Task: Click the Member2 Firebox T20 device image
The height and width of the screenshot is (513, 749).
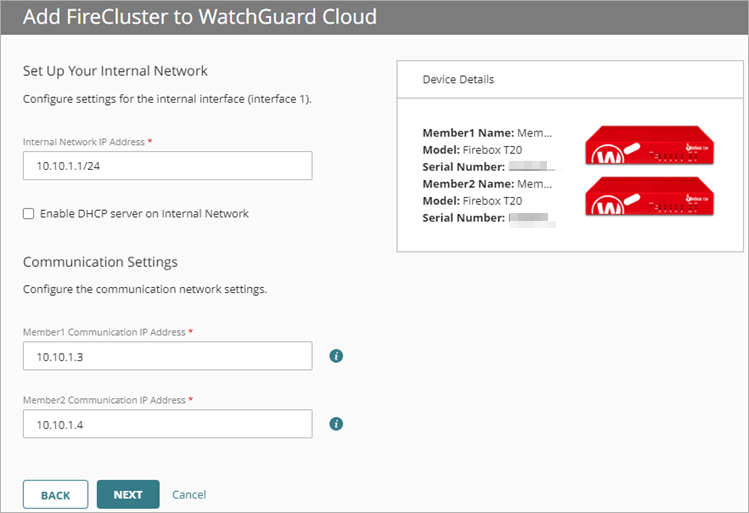Action: [x=650, y=196]
